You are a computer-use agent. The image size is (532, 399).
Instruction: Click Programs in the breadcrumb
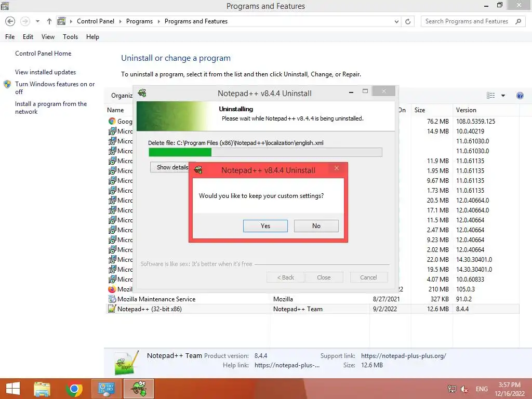point(139,21)
